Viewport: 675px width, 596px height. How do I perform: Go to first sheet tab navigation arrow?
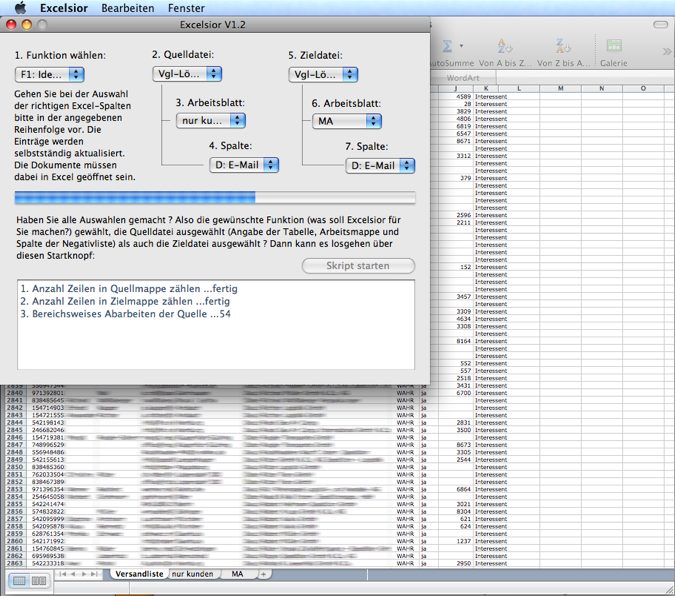click(63, 574)
